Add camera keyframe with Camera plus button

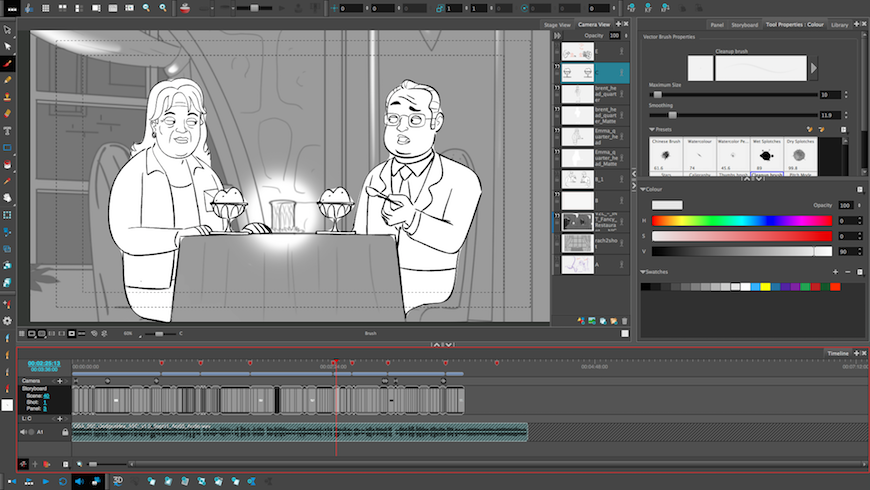tap(59, 381)
